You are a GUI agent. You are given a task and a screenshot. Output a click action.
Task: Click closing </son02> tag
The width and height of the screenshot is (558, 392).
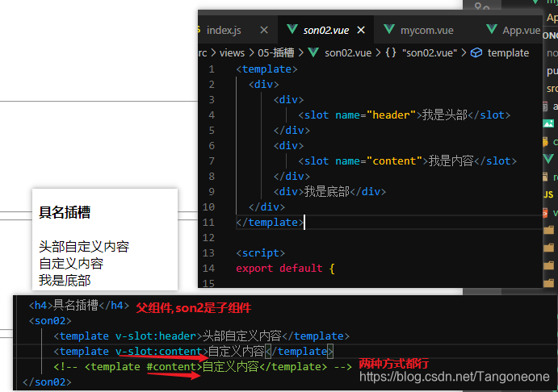(47, 382)
